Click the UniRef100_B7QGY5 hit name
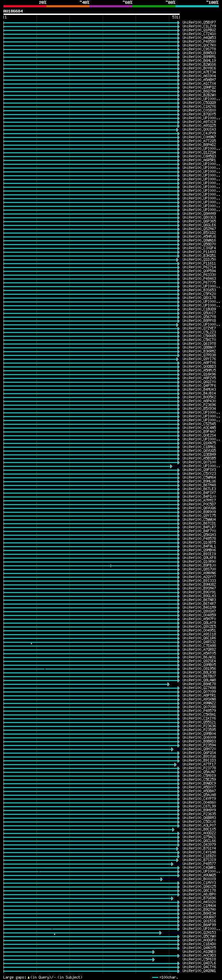Screen dimensions: 222x980 tap(199, 114)
